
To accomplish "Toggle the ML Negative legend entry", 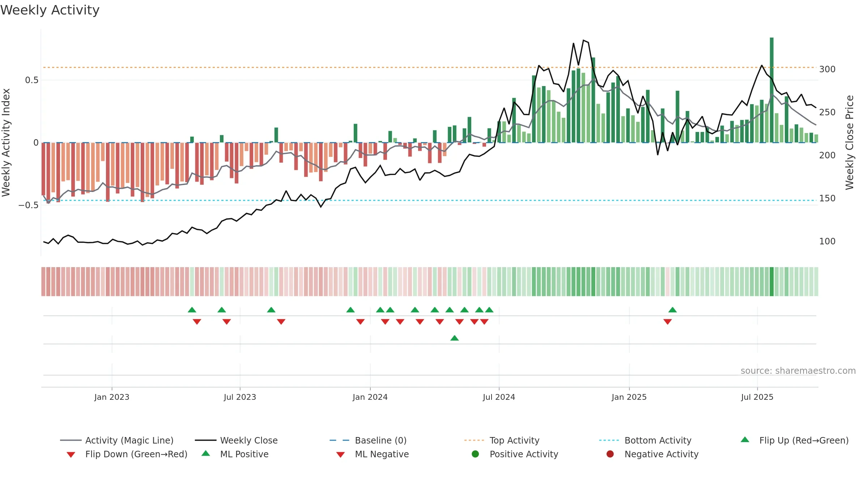I will coord(373,454).
